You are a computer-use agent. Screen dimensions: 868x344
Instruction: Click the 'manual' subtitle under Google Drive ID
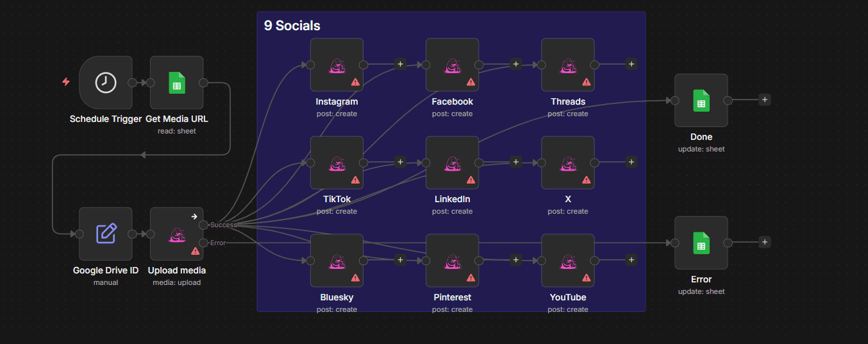click(x=106, y=282)
